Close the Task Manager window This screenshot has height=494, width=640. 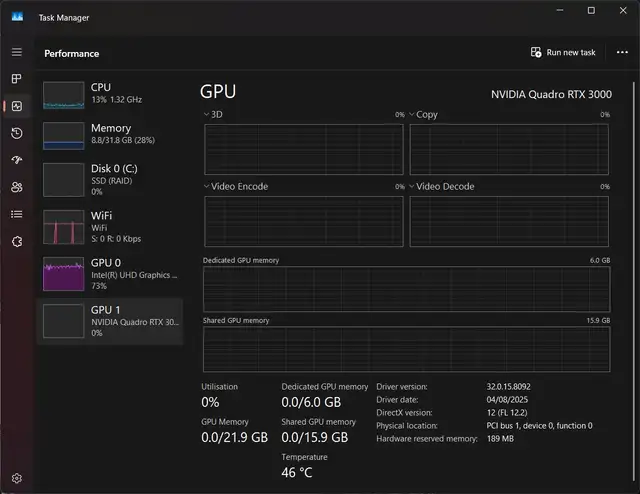coord(623,10)
